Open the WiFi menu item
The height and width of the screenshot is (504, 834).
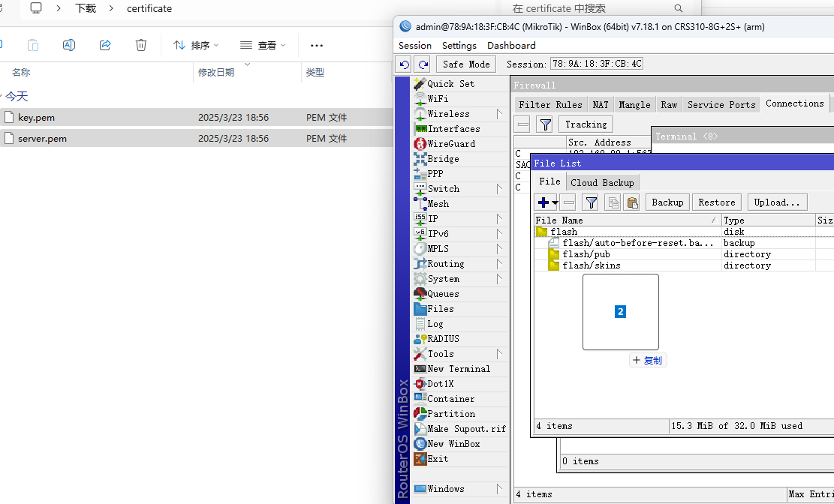pos(461,99)
